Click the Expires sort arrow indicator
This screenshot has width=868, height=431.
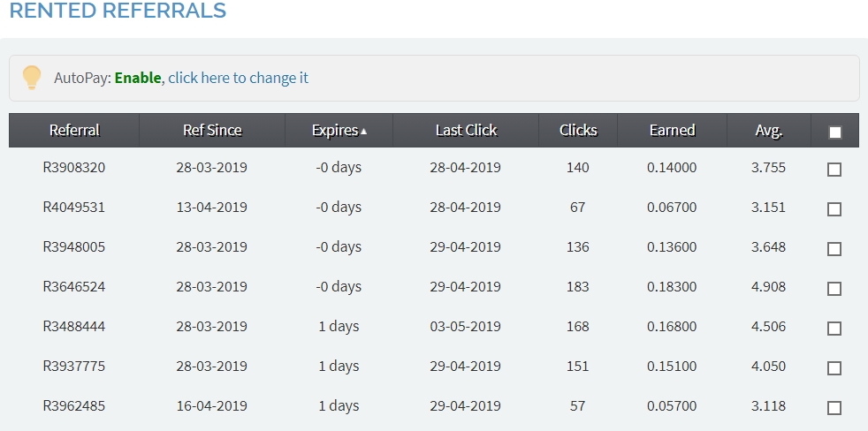363,132
